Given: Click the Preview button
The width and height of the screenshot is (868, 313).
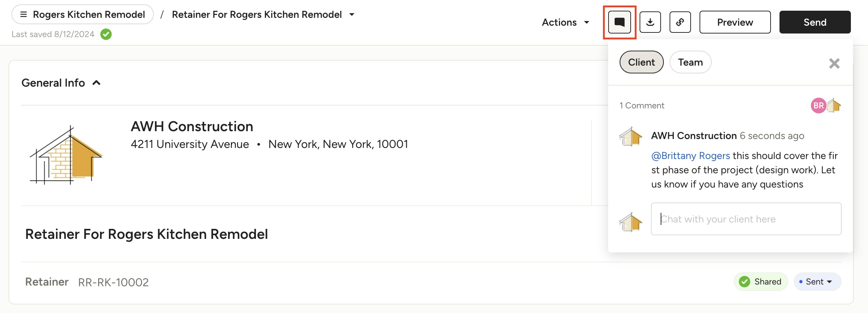Looking at the screenshot, I should (x=735, y=22).
